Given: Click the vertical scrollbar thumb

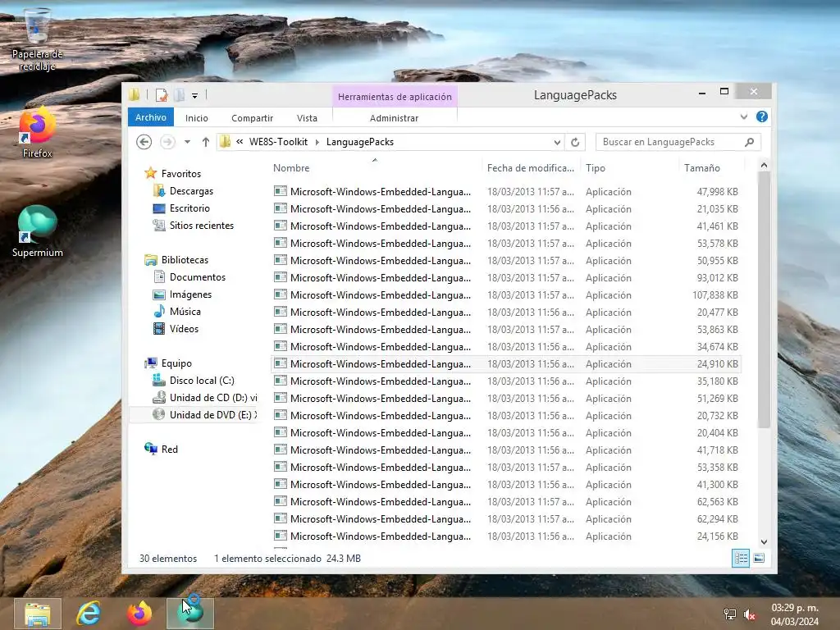Looking at the screenshot, I should (x=764, y=300).
